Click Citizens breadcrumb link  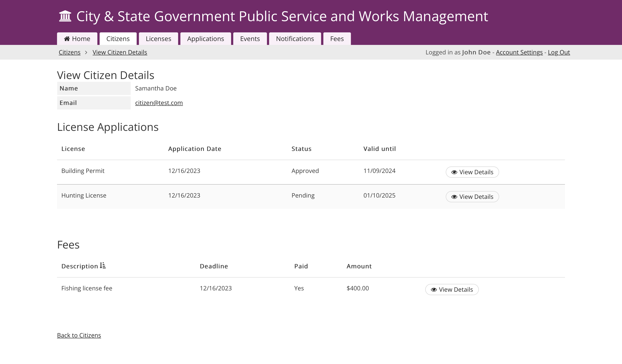pos(70,52)
